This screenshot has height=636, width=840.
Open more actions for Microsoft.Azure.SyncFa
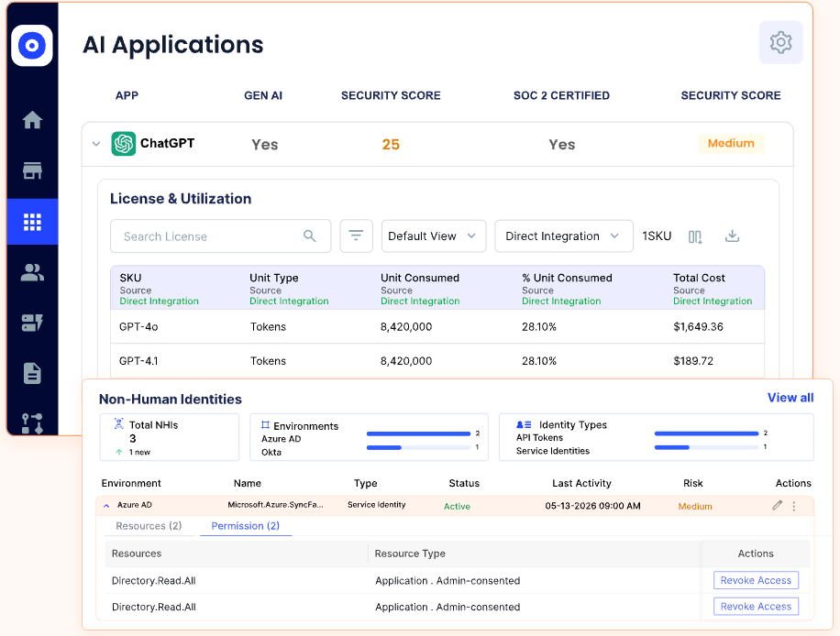coord(794,506)
